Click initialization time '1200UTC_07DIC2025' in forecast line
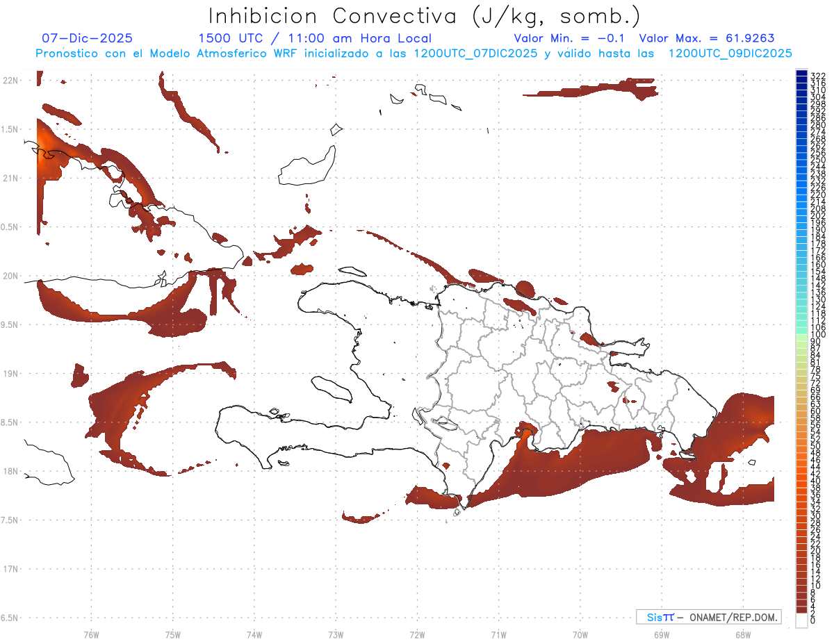This screenshot has width=834, height=644. coord(475,53)
